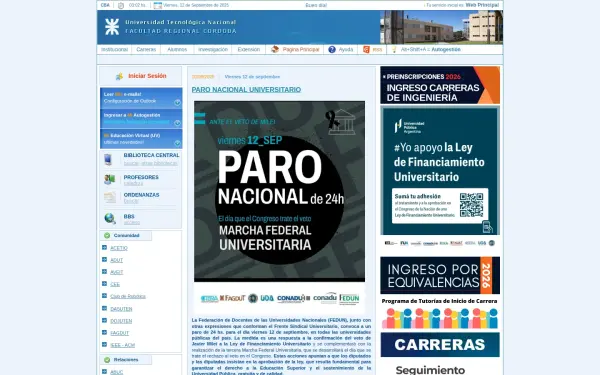The width and height of the screenshot is (600, 375).
Task: Expand the Ingresar a Autogestión panel arrow
Action: click(x=177, y=123)
